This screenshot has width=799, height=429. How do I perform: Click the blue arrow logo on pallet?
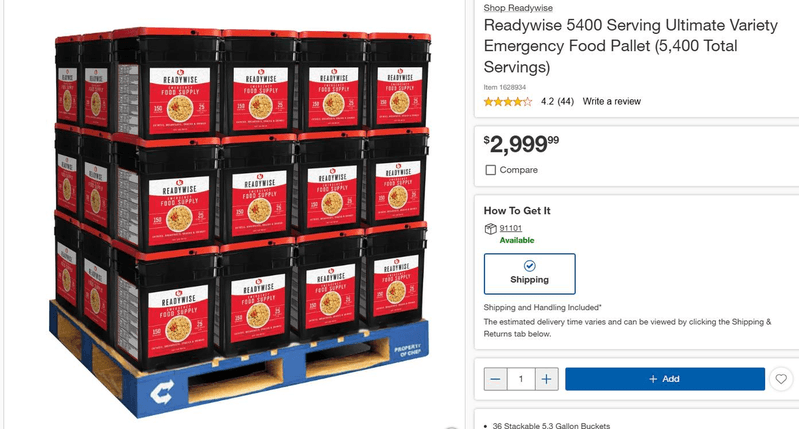pyautogui.click(x=160, y=394)
